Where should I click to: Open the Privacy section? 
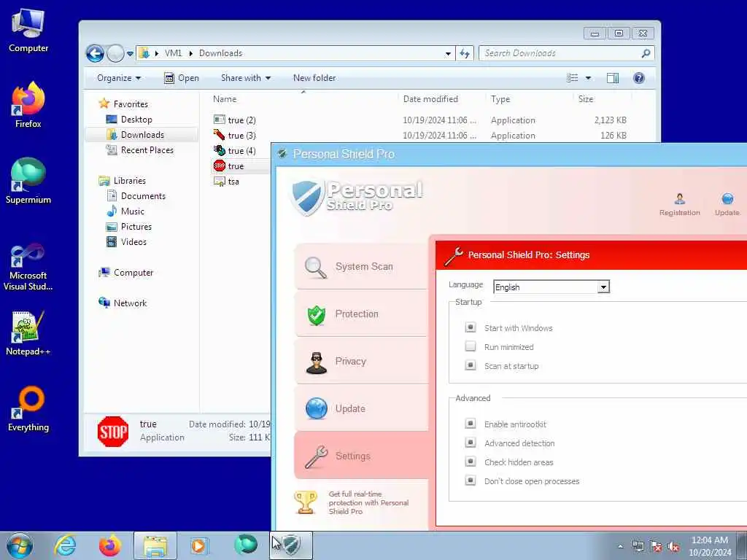click(x=361, y=362)
